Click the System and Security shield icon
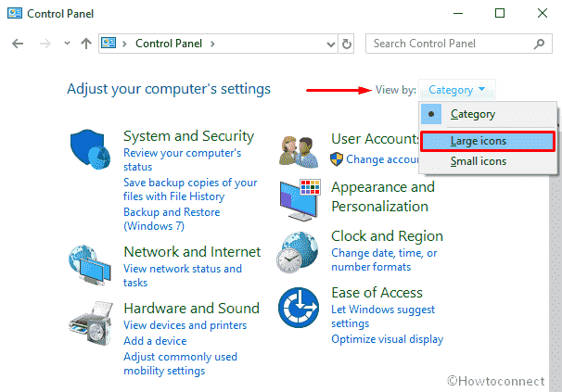Viewport: 562px width, 392px height. coord(90,149)
